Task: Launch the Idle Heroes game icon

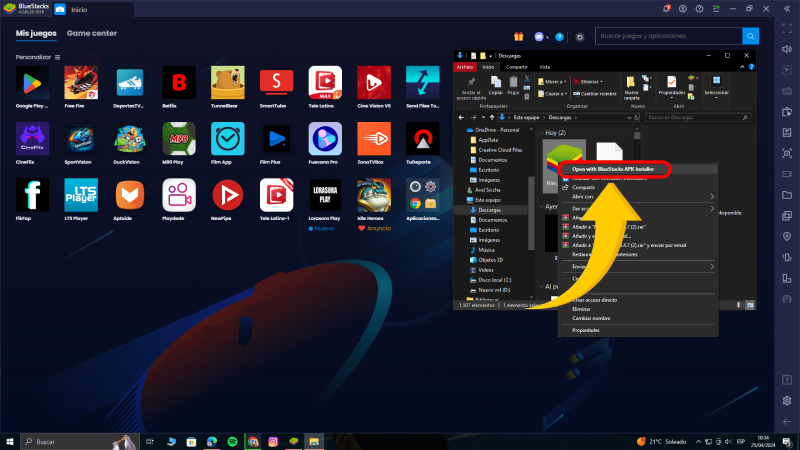Action: 374,195
